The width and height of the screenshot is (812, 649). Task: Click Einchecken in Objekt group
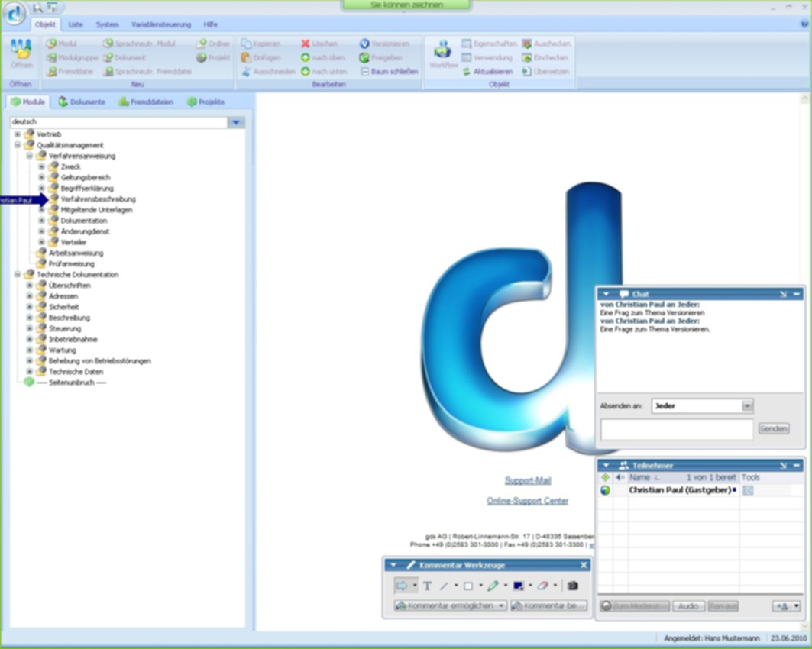click(x=545, y=57)
